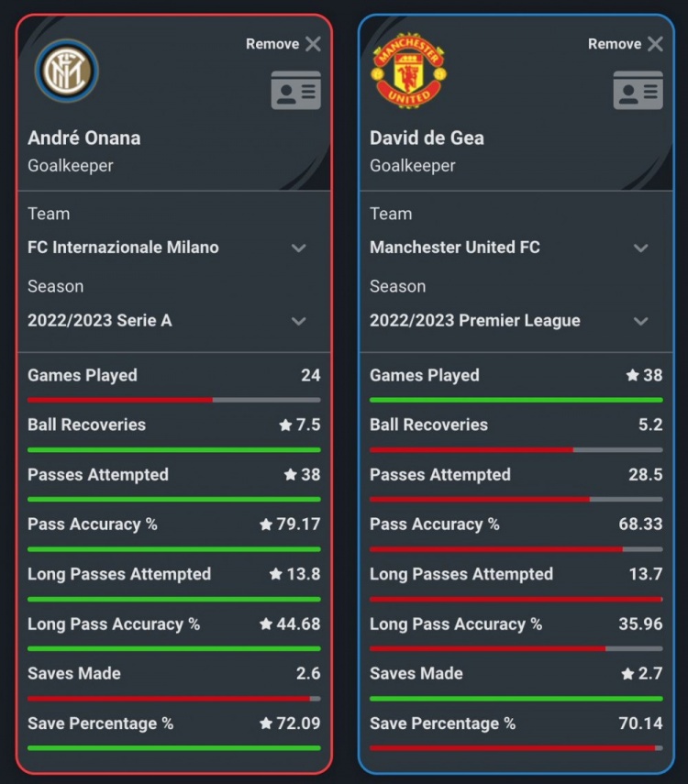Open David de Gea's player profile card icon
The width and height of the screenshot is (688, 784).
(638, 90)
